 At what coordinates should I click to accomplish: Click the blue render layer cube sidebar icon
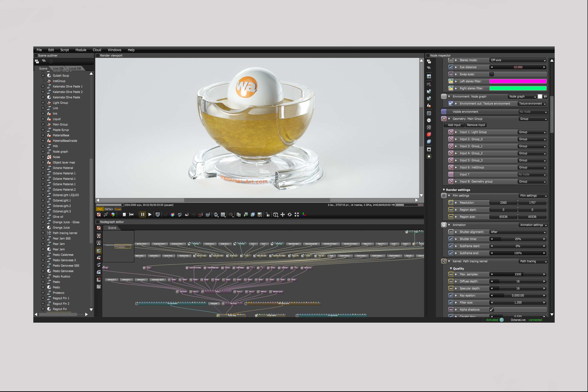(429, 141)
